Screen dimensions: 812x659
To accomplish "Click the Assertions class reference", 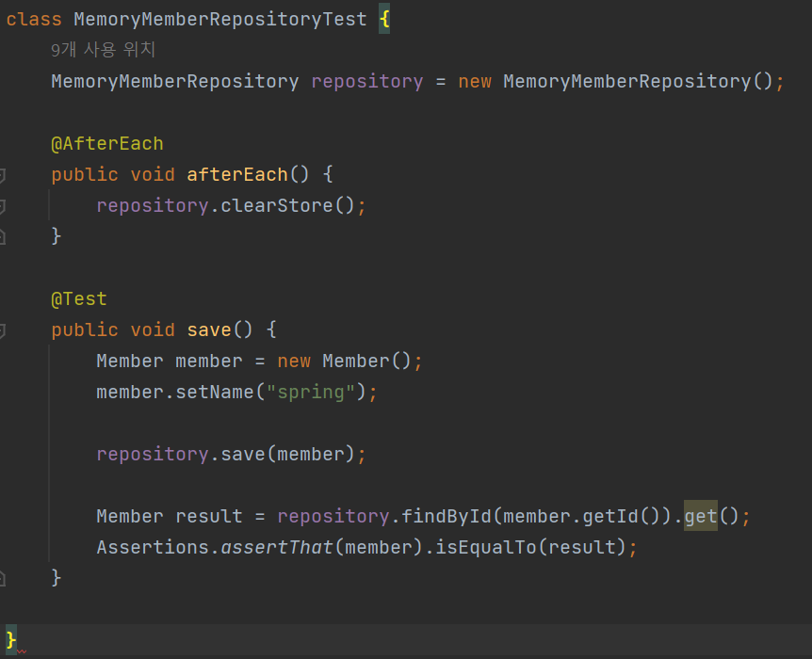I will click(153, 547).
